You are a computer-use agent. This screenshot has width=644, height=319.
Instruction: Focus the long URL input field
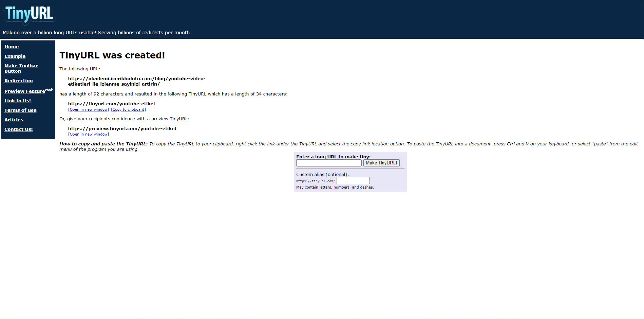coord(329,163)
